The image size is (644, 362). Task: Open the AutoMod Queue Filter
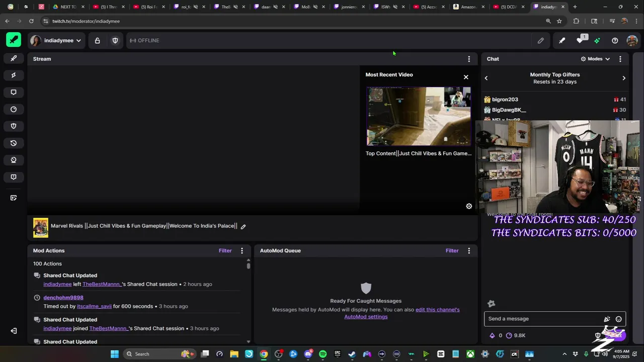[452, 250]
